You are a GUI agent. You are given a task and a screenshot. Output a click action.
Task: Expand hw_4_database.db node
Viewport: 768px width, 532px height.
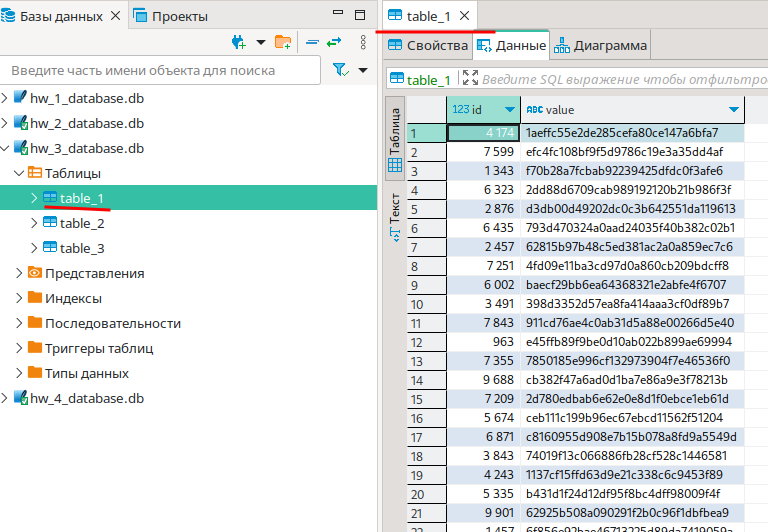click(x=4, y=398)
